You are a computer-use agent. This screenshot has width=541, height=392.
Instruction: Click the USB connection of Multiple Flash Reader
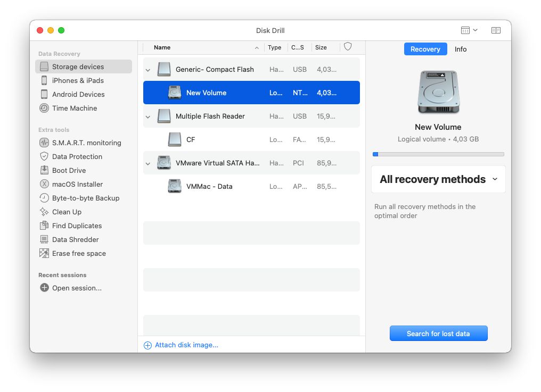[x=299, y=116]
